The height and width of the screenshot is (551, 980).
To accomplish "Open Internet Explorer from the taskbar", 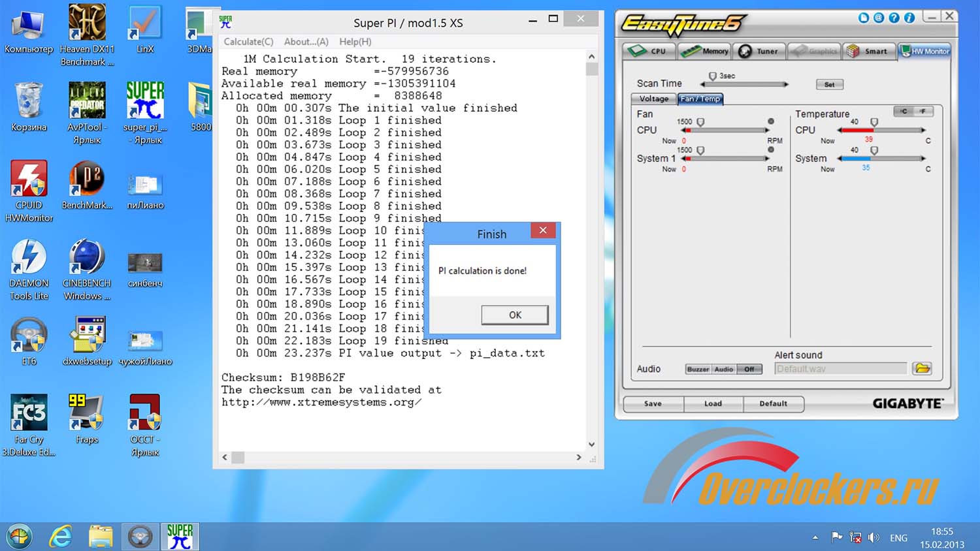I will click(60, 537).
